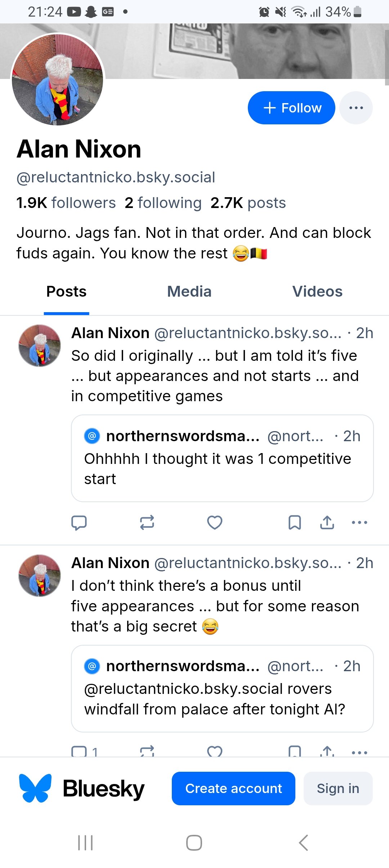Open the 2 following link
389x868 pixels.
click(163, 203)
